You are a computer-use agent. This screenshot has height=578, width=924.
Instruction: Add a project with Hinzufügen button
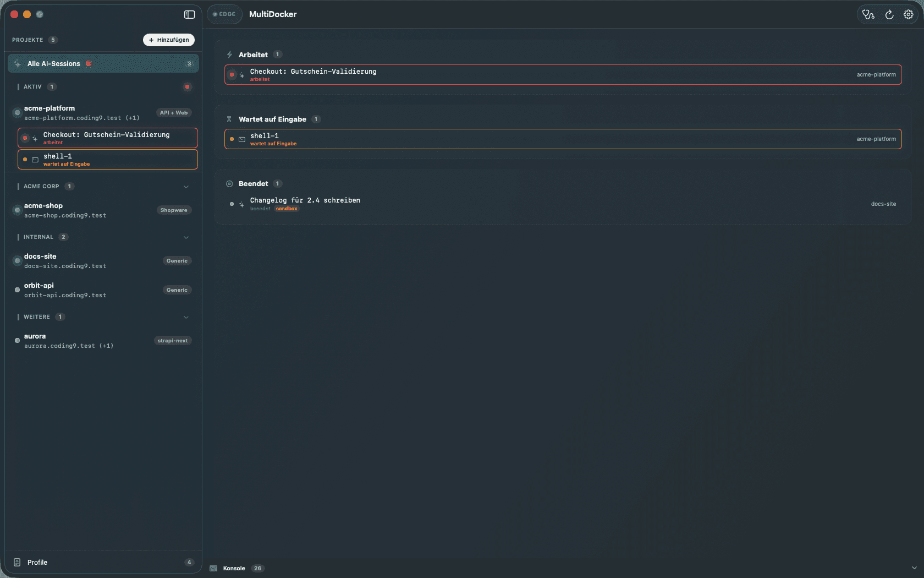pos(169,40)
